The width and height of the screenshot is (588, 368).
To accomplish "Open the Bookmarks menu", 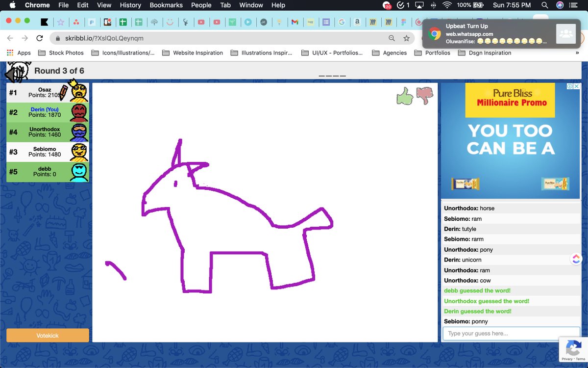I will (x=166, y=5).
